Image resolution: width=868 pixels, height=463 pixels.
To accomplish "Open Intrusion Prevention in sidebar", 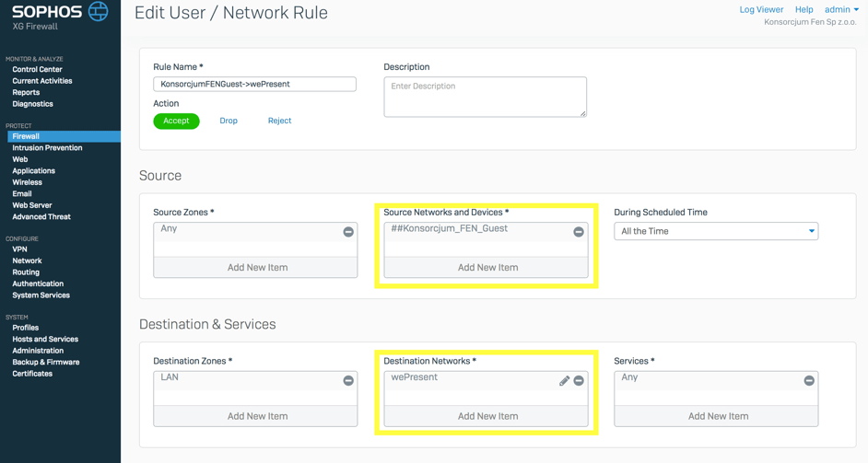I will 47,147.
